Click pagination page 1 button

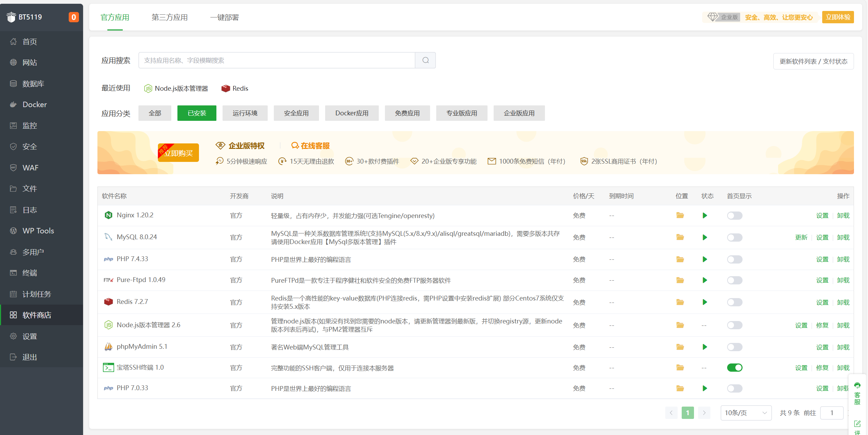pos(687,413)
